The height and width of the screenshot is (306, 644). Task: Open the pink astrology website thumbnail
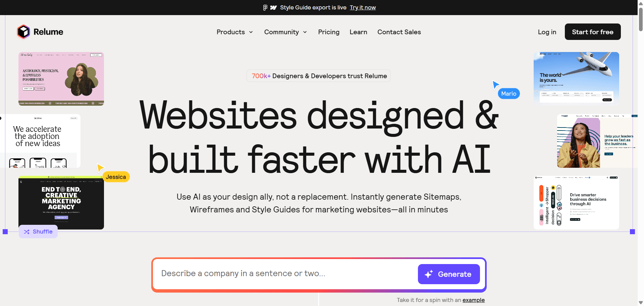(61, 79)
